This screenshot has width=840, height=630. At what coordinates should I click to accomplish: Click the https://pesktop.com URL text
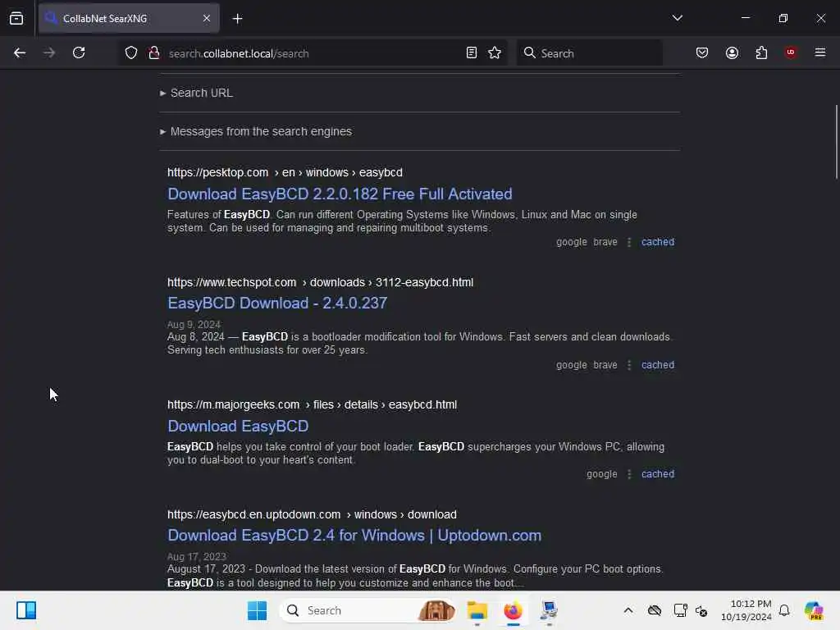click(217, 172)
